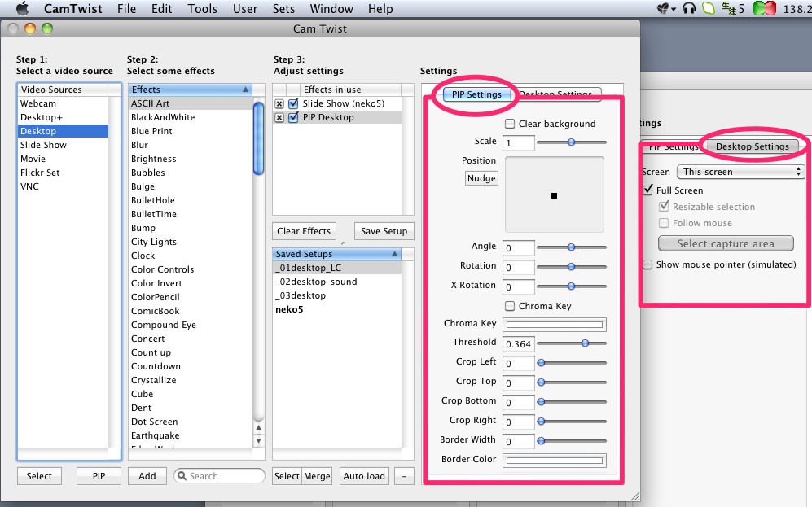Toggle Resizable selection checkbox

point(664,207)
